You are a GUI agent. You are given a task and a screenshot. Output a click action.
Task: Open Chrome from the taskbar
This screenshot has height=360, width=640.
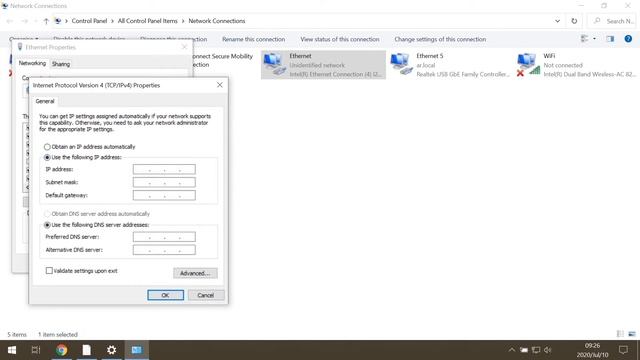[x=62, y=350]
